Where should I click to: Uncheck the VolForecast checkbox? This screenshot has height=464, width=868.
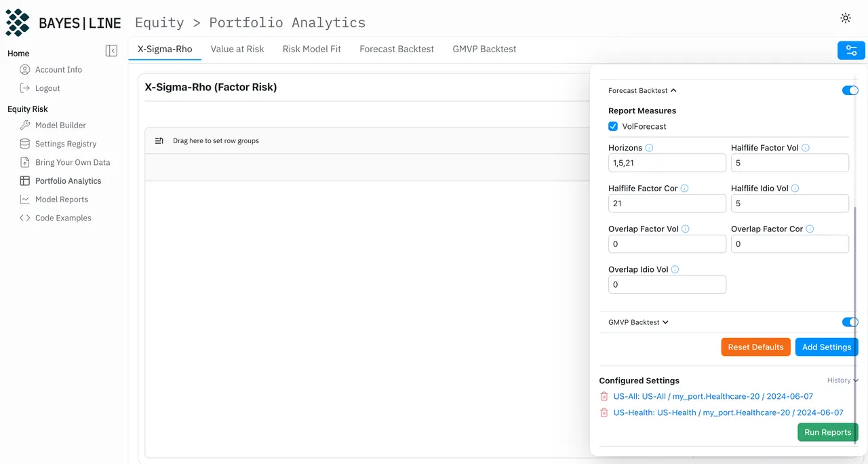click(x=613, y=126)
